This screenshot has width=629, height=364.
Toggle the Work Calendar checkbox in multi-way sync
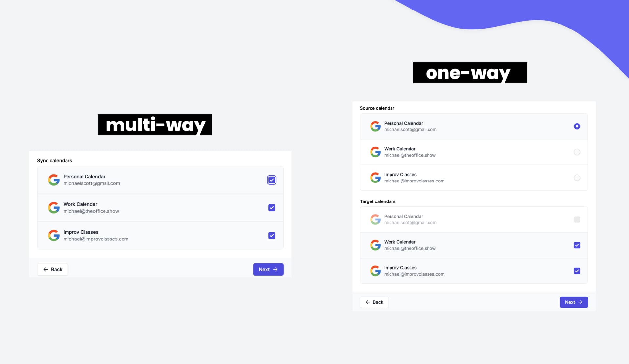272,208
